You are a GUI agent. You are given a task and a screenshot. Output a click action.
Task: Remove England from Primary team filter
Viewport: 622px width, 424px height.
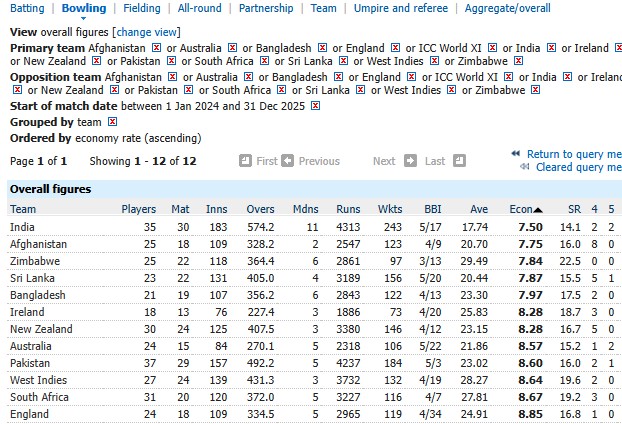(x=395, y=48)
